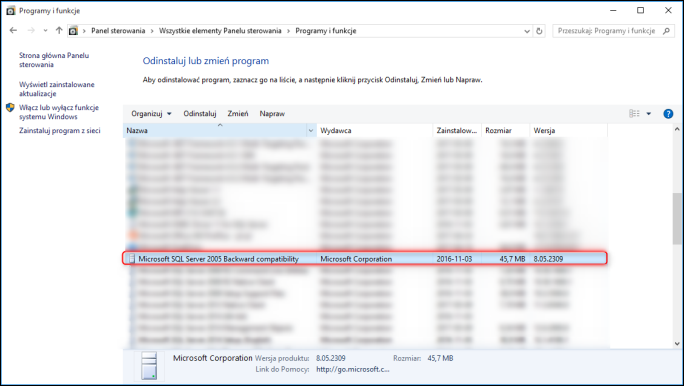Select Panel sterowania breadcrumb

point(118,31)
